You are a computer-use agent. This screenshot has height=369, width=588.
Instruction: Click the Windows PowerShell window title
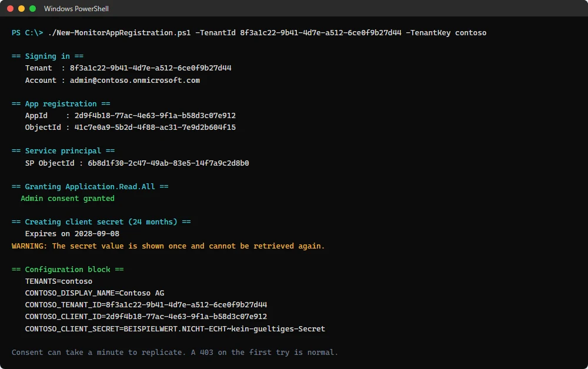tap(76, 9)
